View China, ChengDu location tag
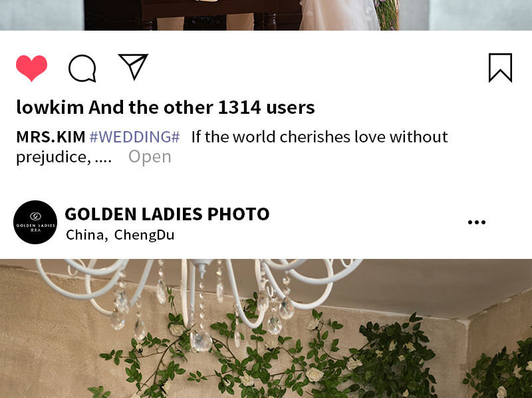 [120, 235]
